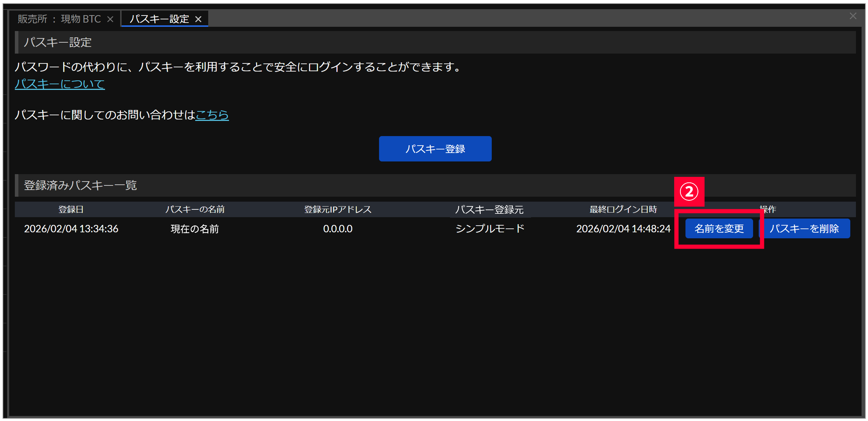Click the シンプルモード cell
Image resolution: width=868 pixels, height=421 pixels.
click(490, 229)
